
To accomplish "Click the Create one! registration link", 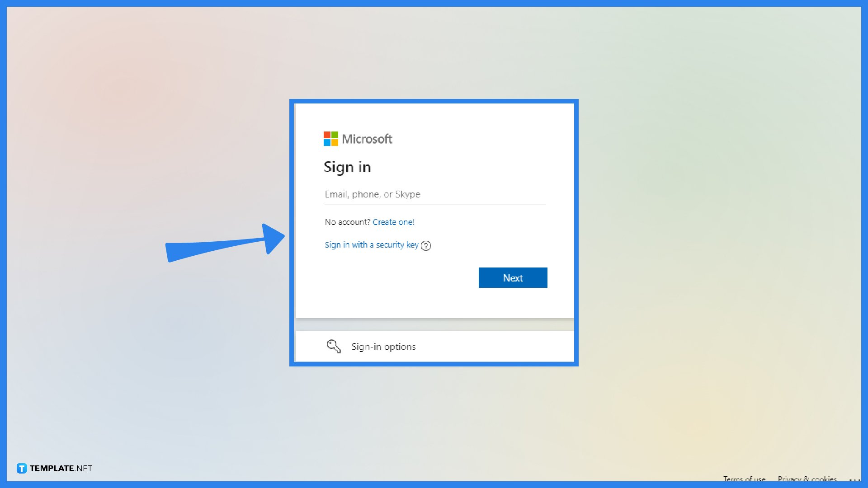I will pos(393,222).
